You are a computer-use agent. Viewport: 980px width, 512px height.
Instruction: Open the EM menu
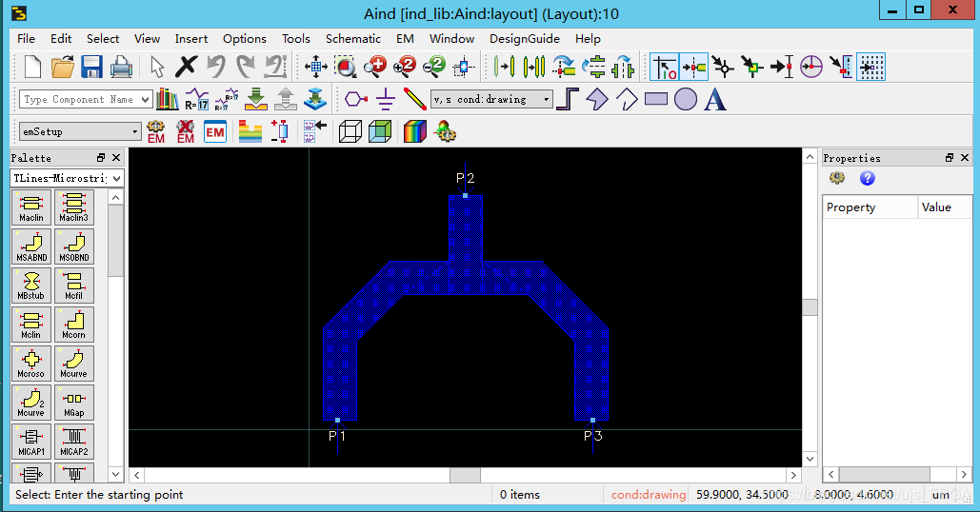(405, 39)
